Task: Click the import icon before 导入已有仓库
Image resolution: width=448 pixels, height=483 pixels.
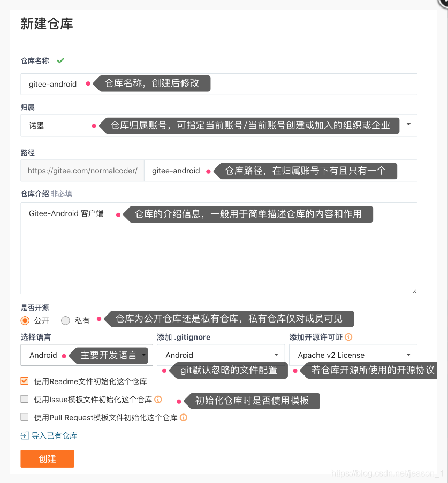Action: click(25, 435)
